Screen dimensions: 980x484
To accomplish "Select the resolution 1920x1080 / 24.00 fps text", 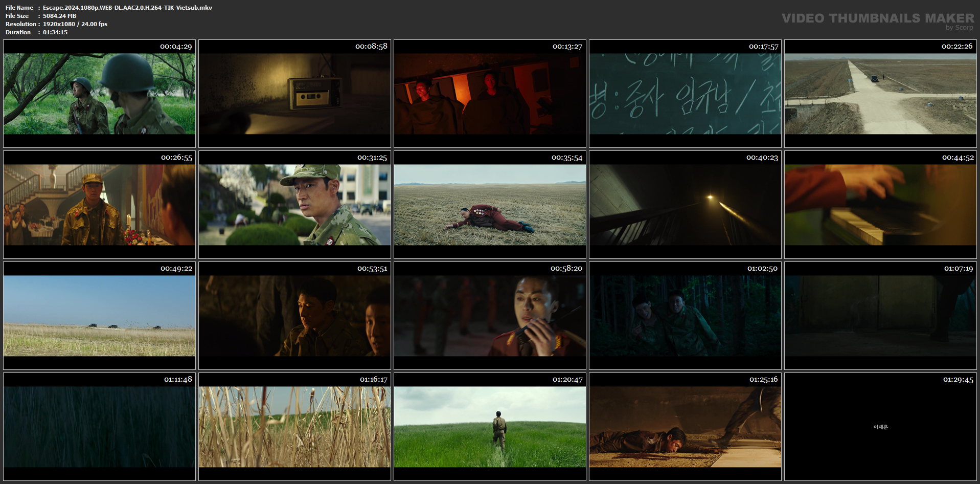I will coord(75,24).
